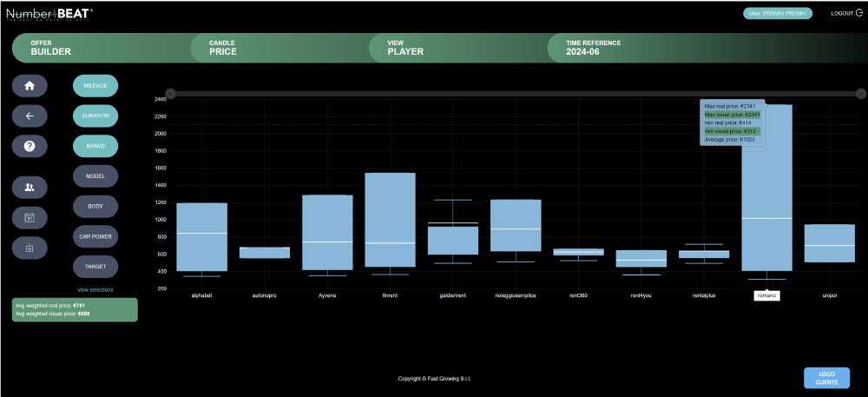
Task: Click the right handle of range slider
Action: tap(860, 94)
